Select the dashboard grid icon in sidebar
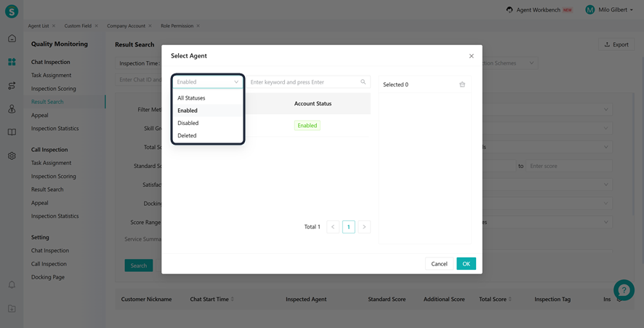The width and height of the screenshot is (644, 328). 12,62
